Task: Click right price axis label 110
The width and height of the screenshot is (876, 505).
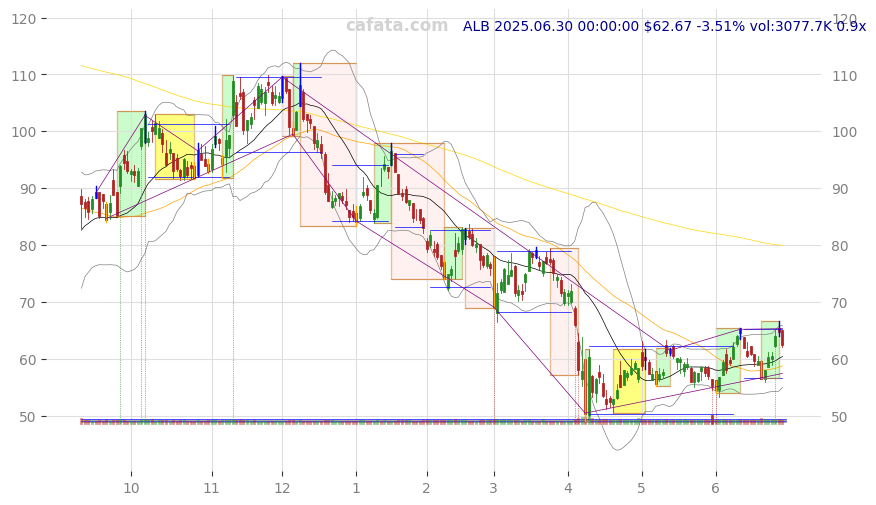Action: pyautogui.click(x=845, y=77)
